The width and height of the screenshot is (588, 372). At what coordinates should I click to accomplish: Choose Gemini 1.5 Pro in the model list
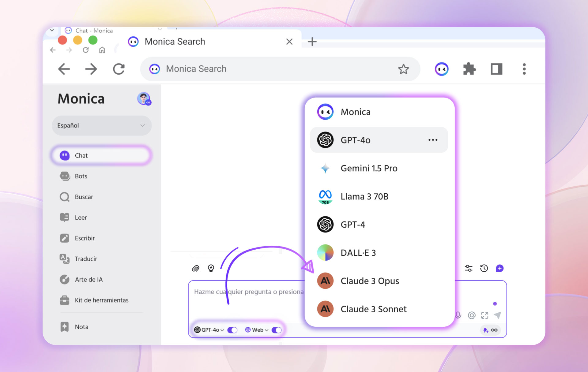coord(369,168)
